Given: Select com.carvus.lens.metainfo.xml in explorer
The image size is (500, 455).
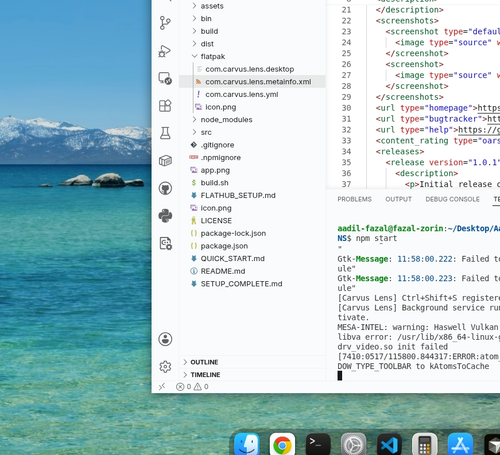Looking at the screenshot, I should [252, 82].
